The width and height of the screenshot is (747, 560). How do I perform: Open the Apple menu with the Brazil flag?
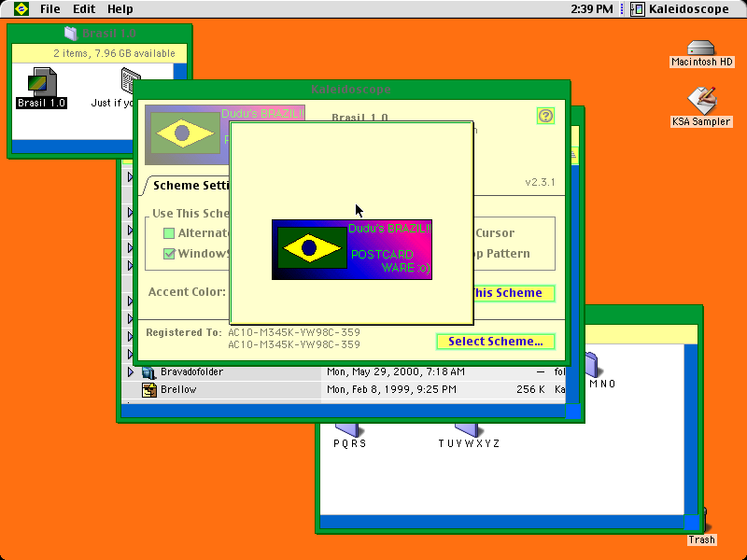click(21, 8)
